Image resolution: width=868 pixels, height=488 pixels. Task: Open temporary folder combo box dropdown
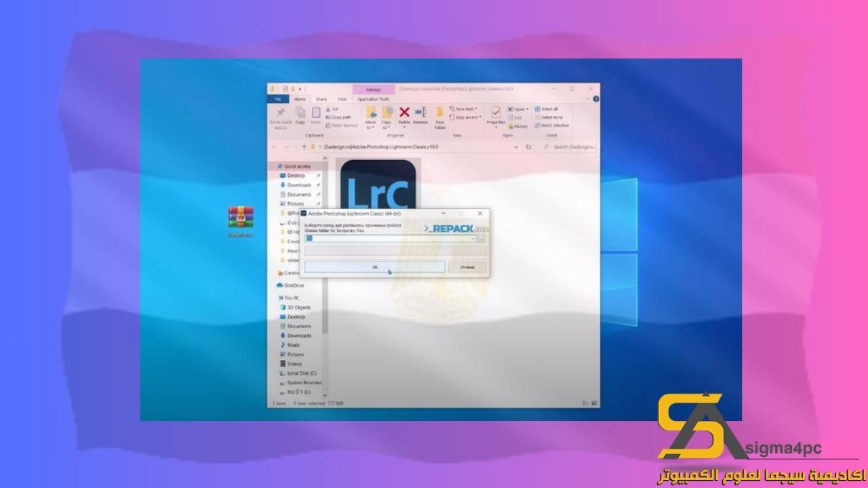[x=473, y=239]
